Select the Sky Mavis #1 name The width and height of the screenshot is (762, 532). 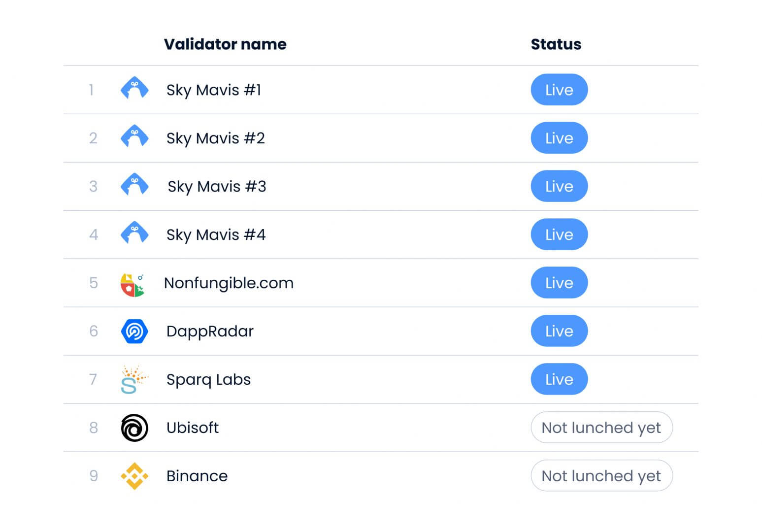pyautogui.click(x=214, y=90)
